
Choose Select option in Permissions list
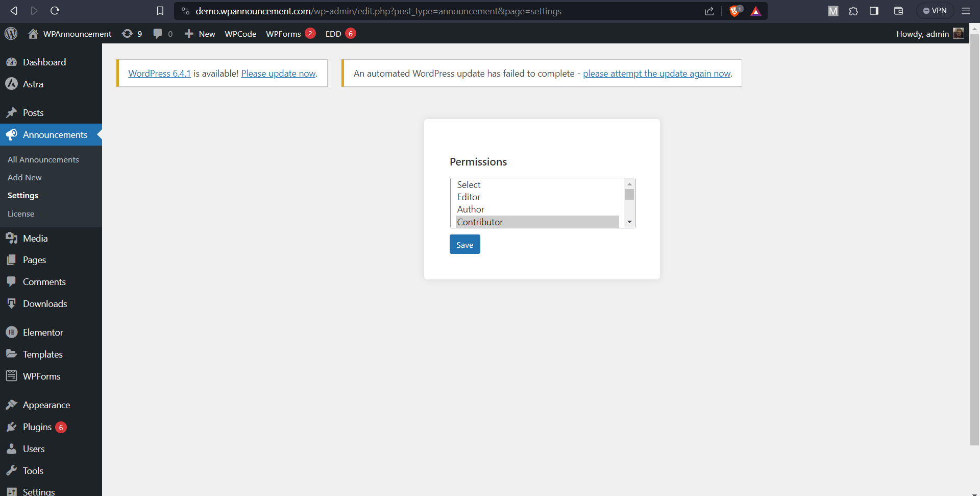[537, 185]
